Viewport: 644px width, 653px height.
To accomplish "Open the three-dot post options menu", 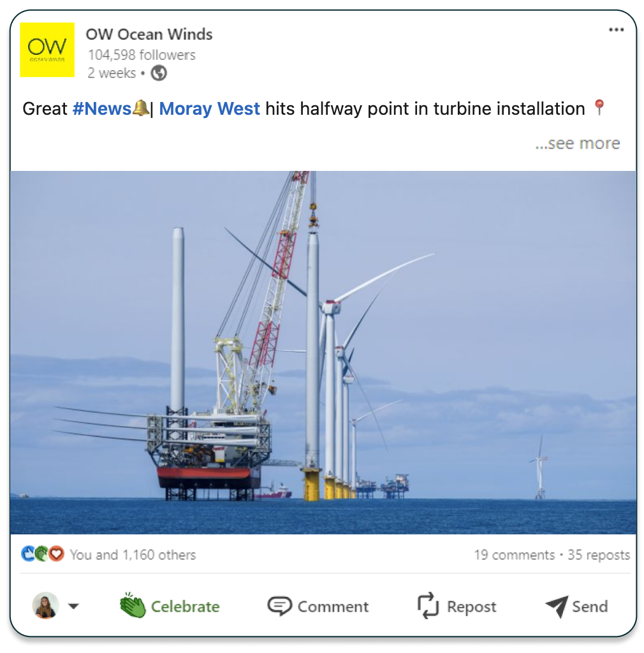I will click(616, 29).
